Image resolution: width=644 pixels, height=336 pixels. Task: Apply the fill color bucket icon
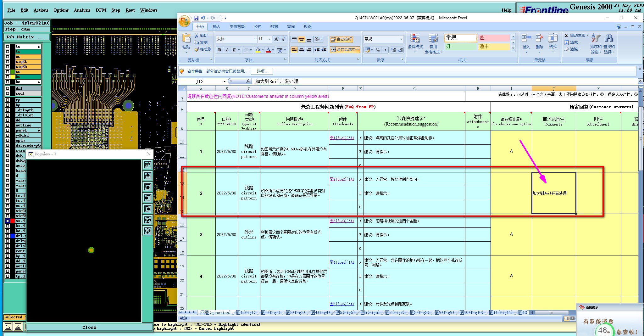tap(258, 50)
